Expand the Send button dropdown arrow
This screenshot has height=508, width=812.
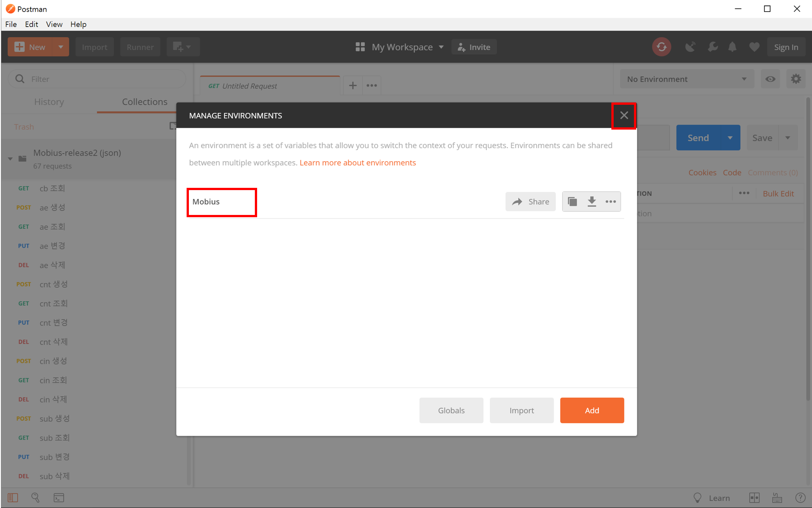tap(730, 138)
